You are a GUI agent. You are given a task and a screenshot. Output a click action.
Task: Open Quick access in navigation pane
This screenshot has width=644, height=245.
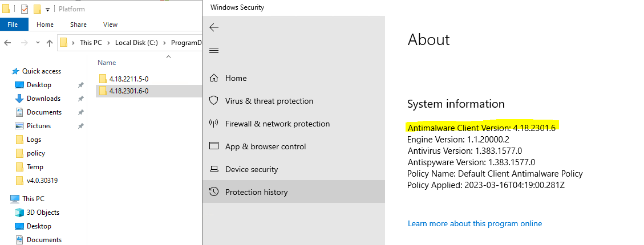[42, 71]
